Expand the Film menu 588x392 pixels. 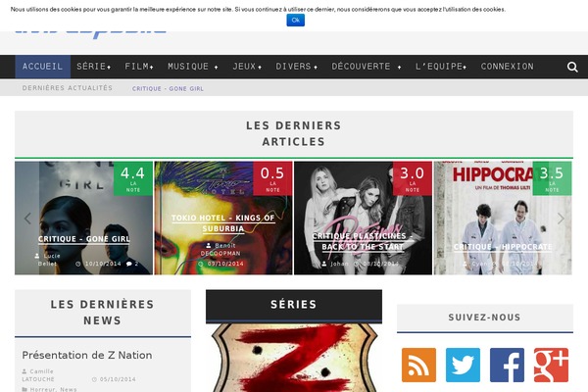pos(139,67)
